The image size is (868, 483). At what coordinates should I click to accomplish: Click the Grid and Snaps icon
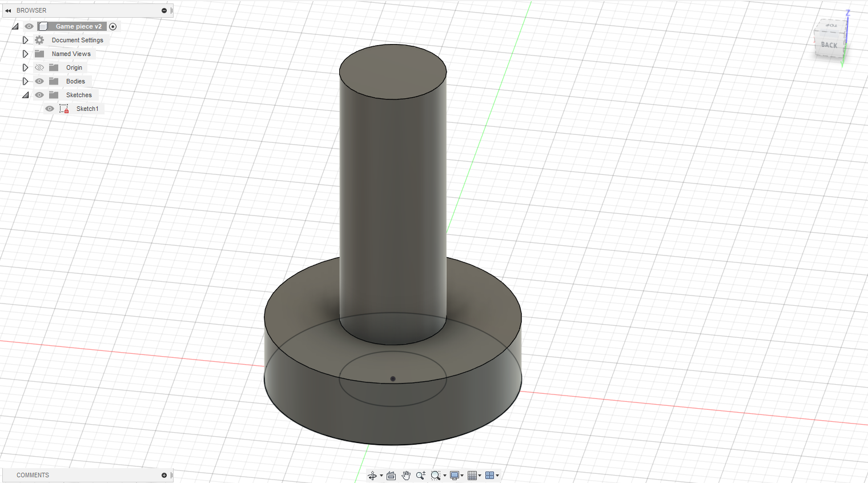point(472,476)
